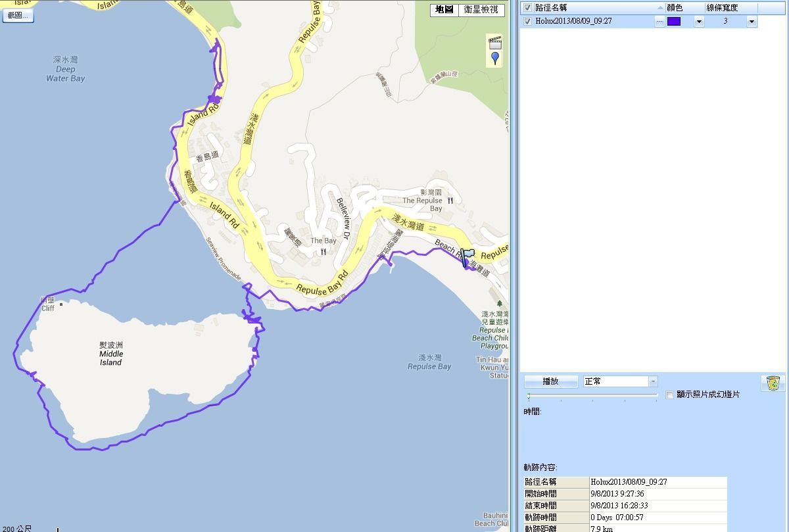The height and width of the screenshot is (532, 789).
Task: Switch to 衛星檢視 satellite view
Action: click(x=481, y=10)
